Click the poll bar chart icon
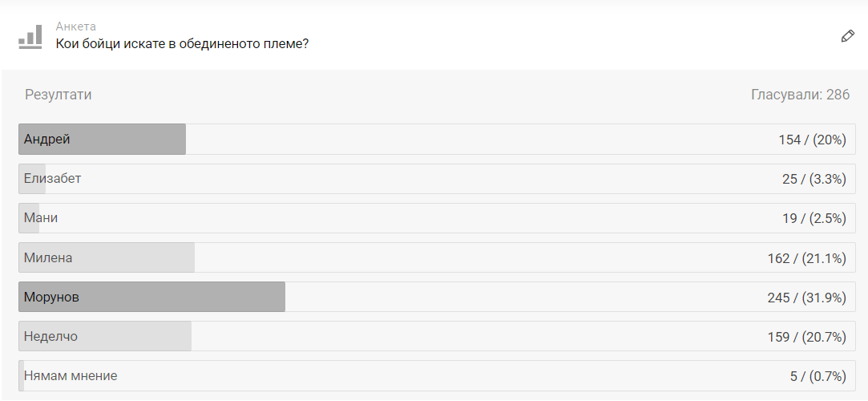868x401 pixels. coord(30,36)
